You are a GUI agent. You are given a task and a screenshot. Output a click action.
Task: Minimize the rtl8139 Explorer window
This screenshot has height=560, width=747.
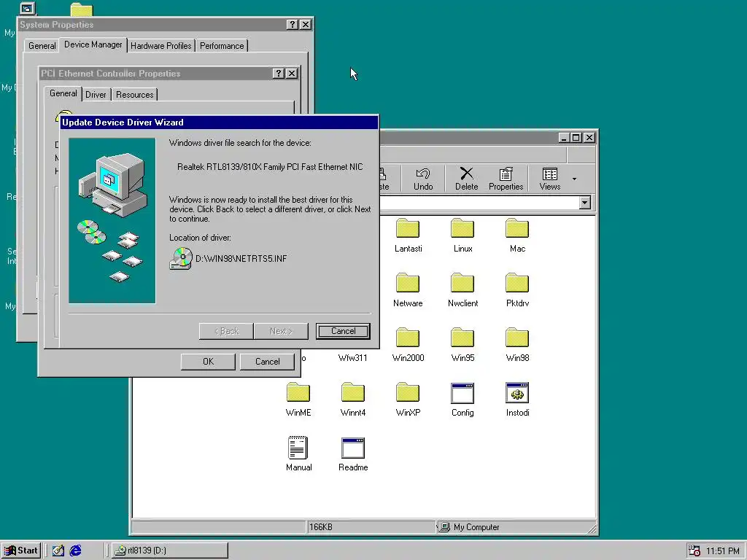point(564,138)
